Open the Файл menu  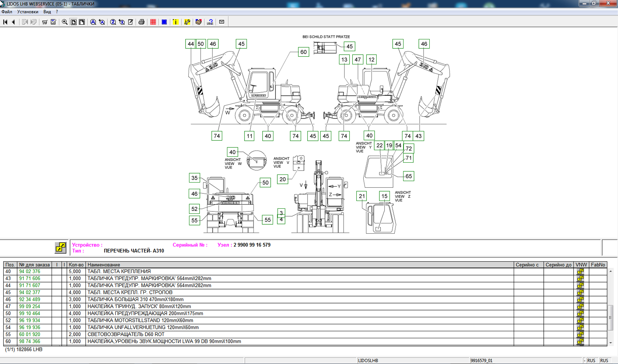[x=7, y=12]
